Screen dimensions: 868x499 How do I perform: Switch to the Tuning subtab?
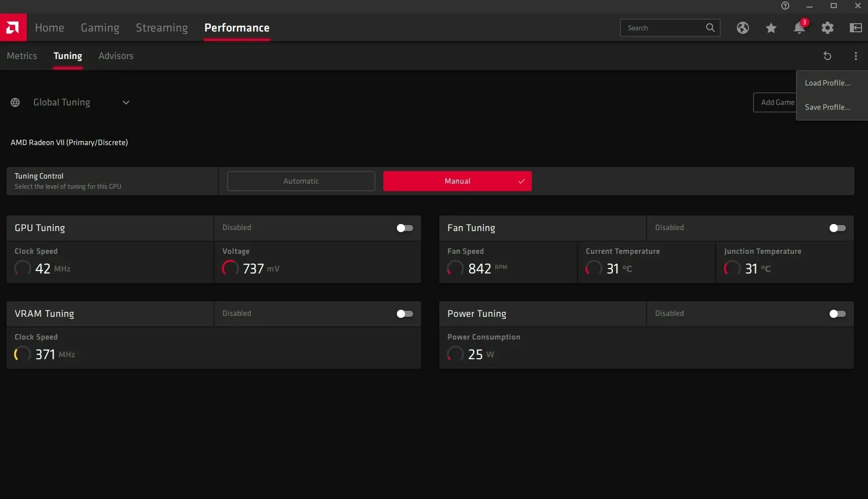pyautogui.click(x=68, y=56)
